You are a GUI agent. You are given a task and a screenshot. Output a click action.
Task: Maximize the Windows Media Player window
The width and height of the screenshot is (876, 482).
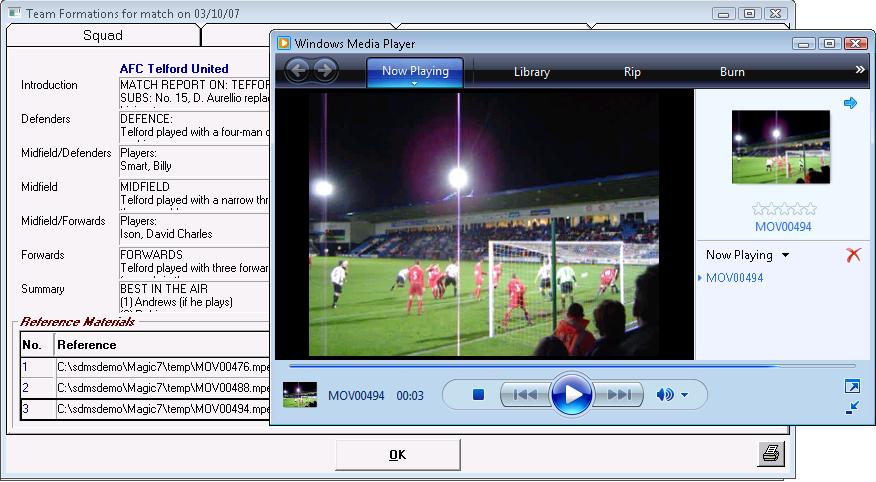click(830, 44)
